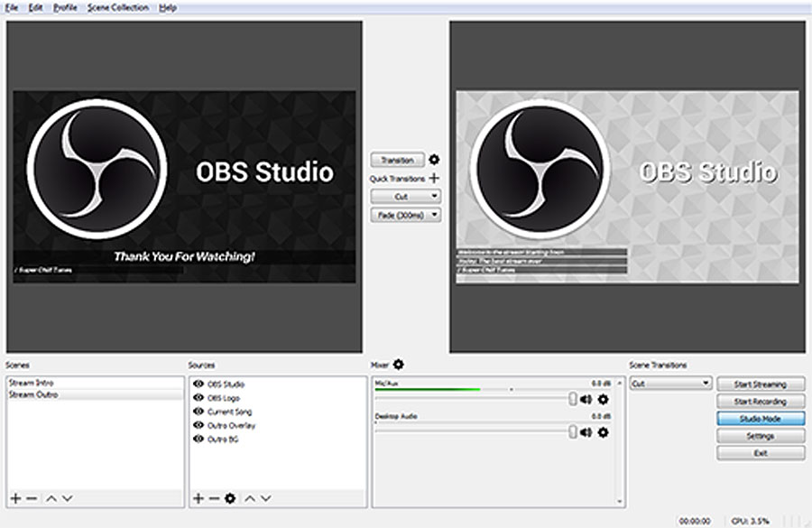Open the Profile menu

[x=65, y=8]
